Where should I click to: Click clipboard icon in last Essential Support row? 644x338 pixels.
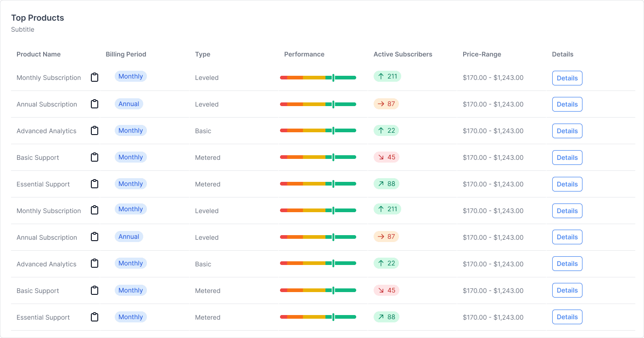pyautogui.click(x=95, y=317)
